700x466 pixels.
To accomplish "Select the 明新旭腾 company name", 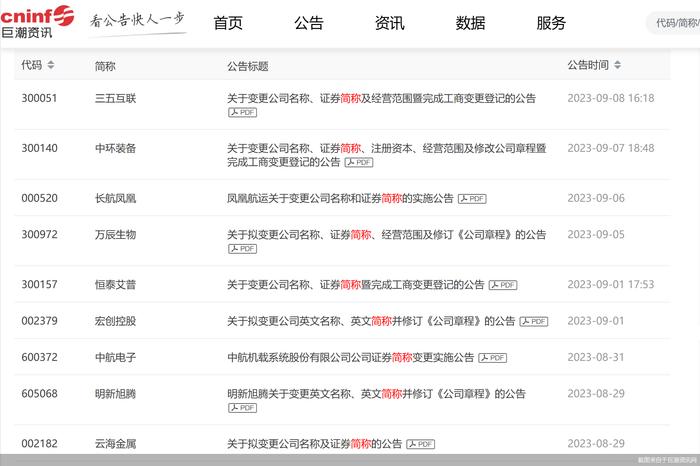I will point(115,394).
